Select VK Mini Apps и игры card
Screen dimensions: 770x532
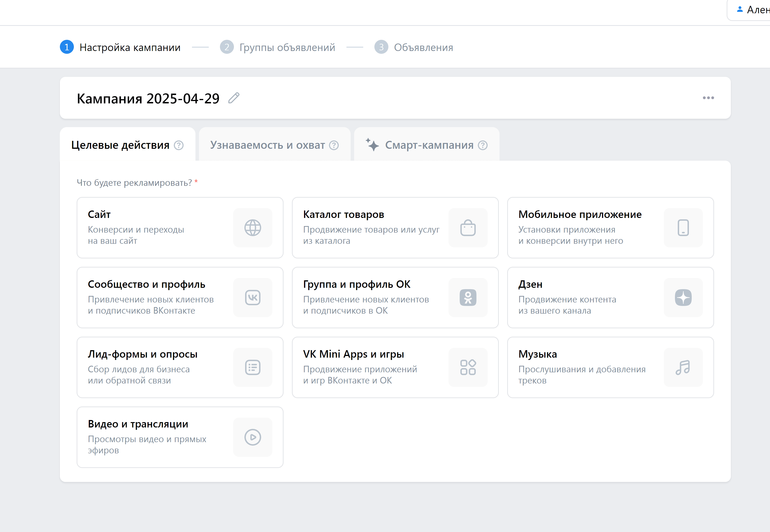[395, 367]
